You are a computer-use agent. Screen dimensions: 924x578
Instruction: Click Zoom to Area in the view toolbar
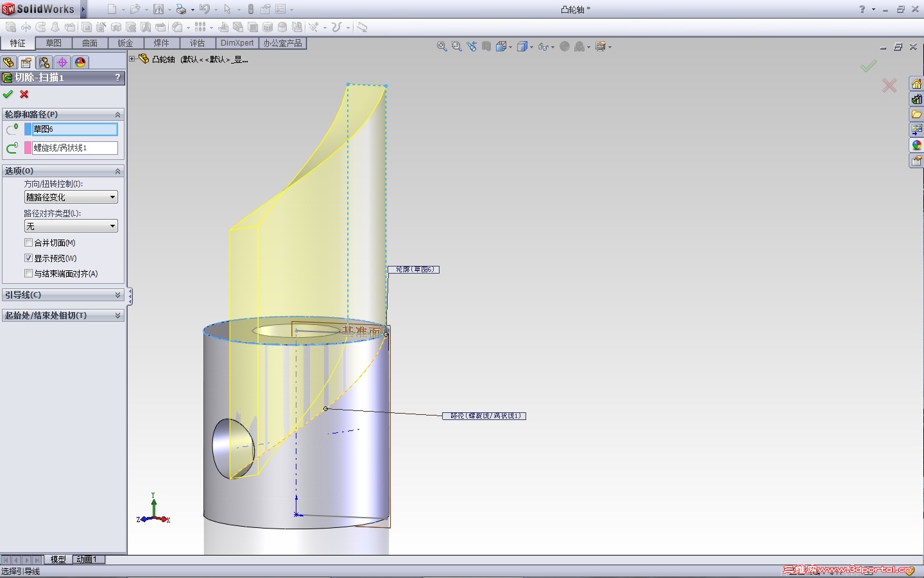pos(456,46)
